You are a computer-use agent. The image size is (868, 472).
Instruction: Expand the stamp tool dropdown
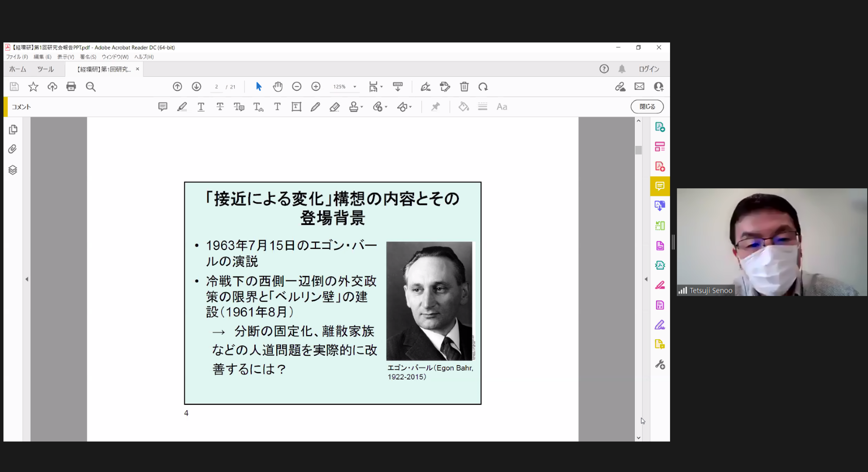tap(362, 107)
